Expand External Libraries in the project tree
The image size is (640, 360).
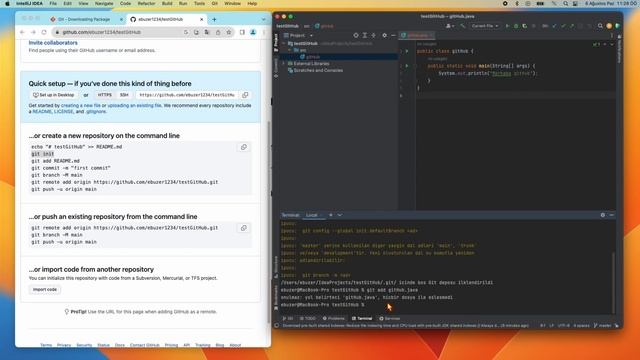click(284, 64)
